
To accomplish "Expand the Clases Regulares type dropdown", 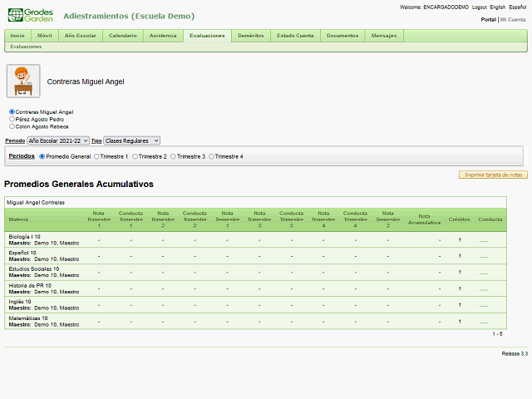I will pyautogui.click(x=131, y=141).
